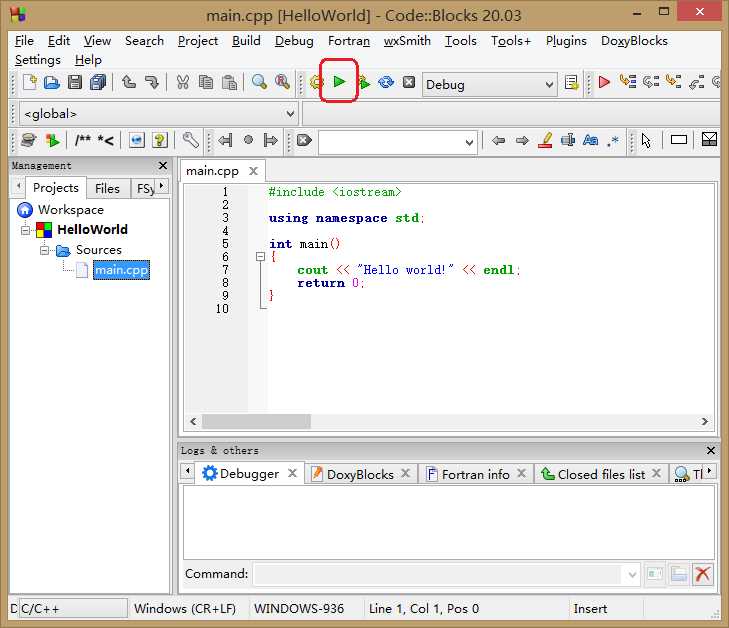Click the editor horizontal scrollbar thumb
Viewport: 729px width, 628px height.
point(256,422)
